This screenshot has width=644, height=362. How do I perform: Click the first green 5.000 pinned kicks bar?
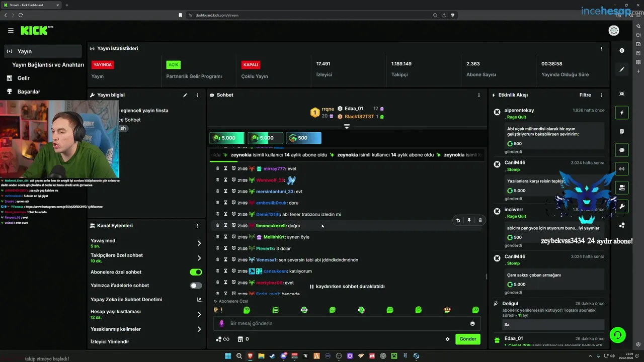227,138
